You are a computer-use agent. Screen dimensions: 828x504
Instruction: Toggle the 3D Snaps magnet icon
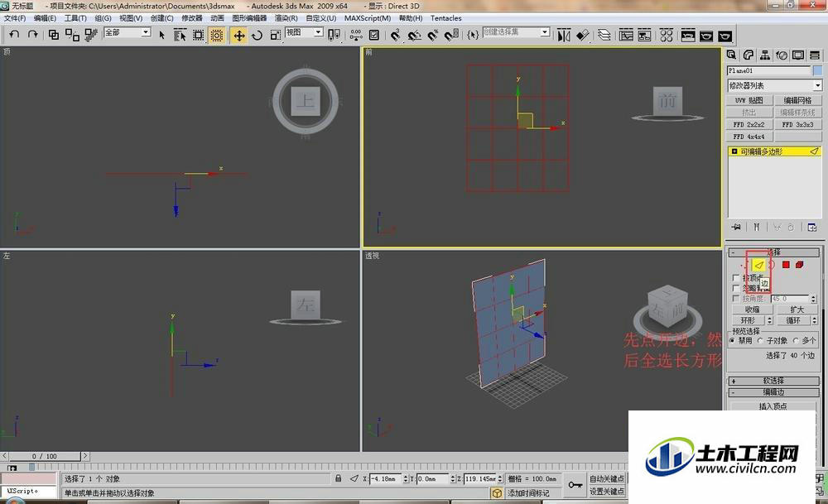pyautogui.click(x=396, y=36)
